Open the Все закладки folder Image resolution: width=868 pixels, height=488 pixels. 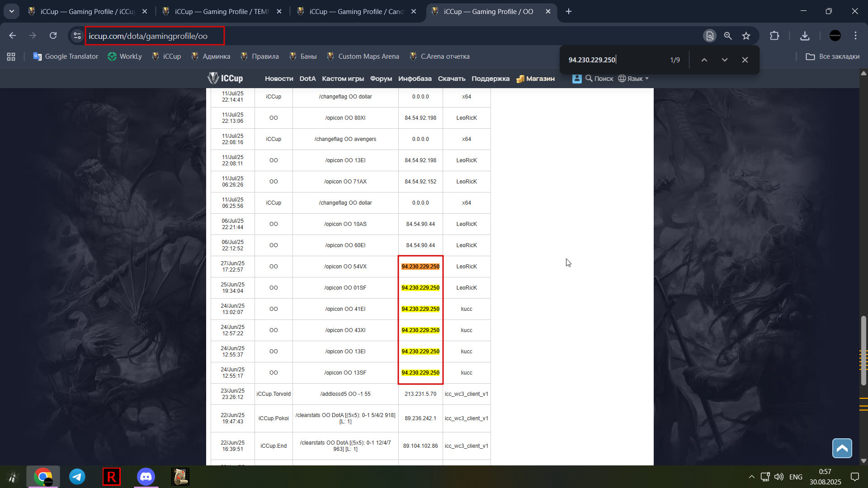click(x=833, y=56)
